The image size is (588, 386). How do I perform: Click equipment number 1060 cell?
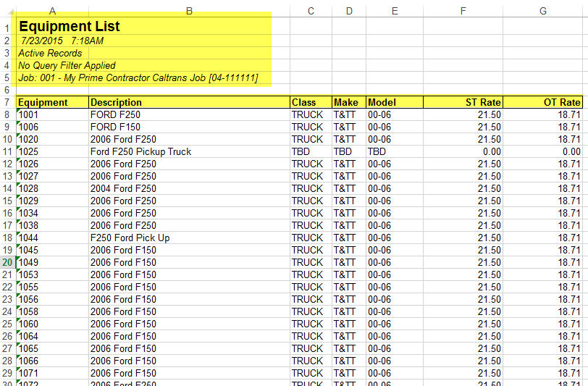coord(52,324)
